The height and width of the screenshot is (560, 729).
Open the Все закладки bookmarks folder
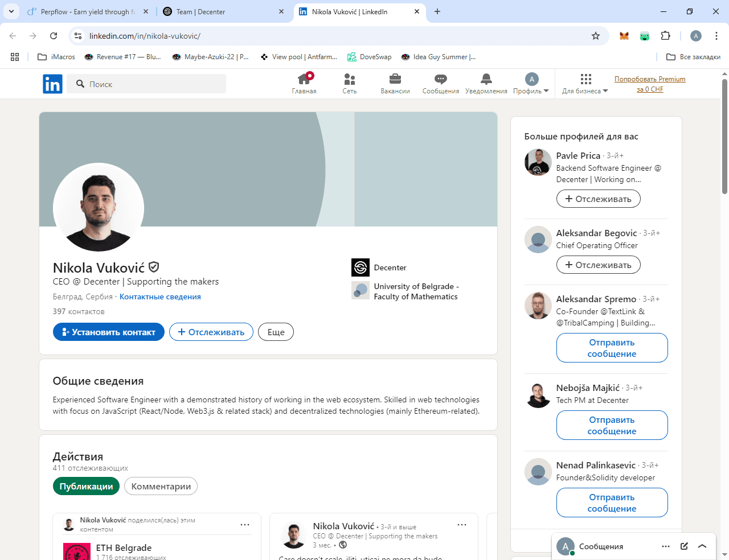pyautogui.click(x=693, y=57)
